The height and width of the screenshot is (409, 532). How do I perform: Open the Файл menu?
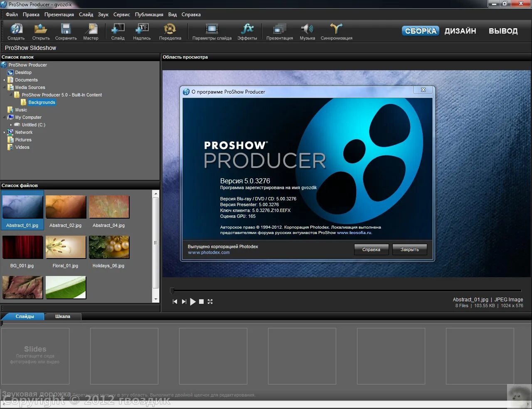(12, 15)
